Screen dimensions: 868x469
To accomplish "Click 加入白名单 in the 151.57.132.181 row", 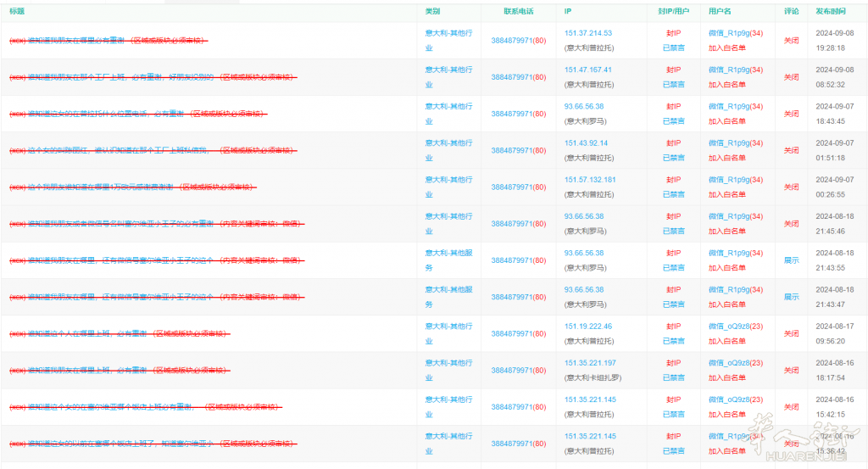I will click(x=727, y=194).
